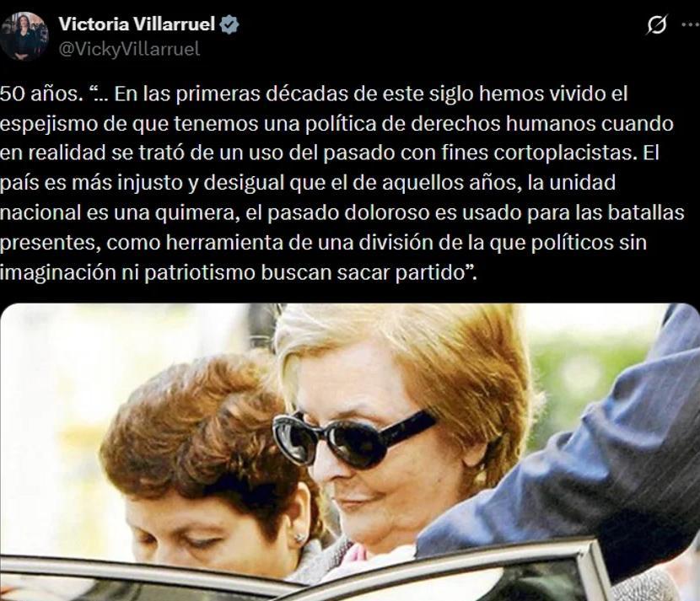Viewport: 700px width, 601px height.
Task: Click the word "cortoplacistas" in the tweet
Action: 564,153
